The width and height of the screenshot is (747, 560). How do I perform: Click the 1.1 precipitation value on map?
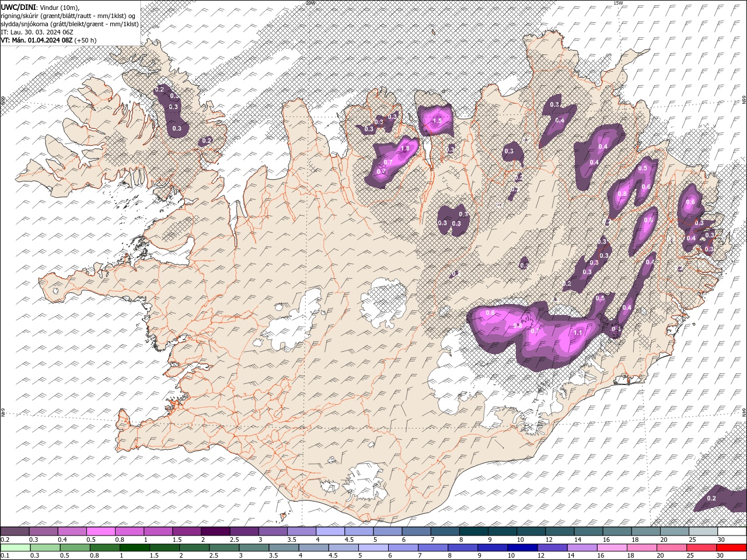pos(578,332)
